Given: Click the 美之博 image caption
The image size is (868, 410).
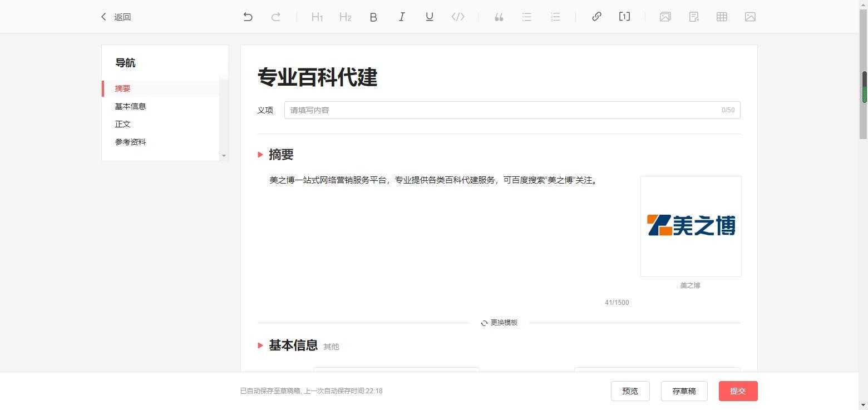Looking at the screenshot, I should pyautogui.click(x=690, y=285).
